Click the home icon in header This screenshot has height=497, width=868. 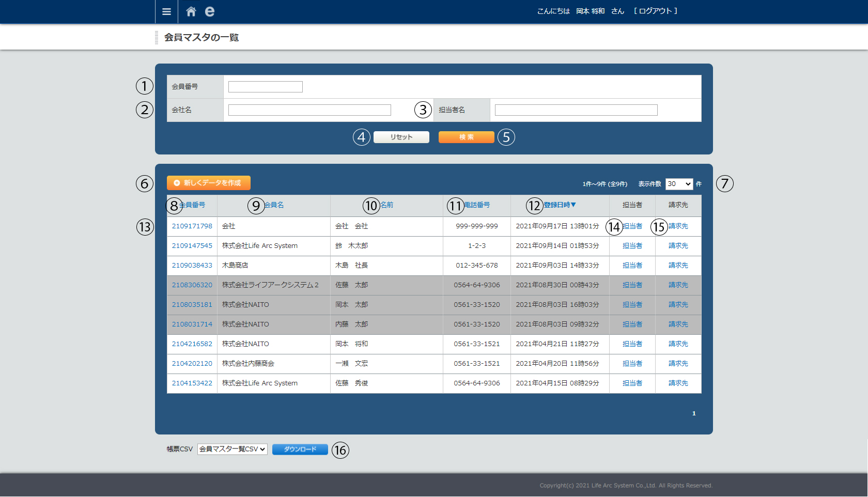coord(191,11)
